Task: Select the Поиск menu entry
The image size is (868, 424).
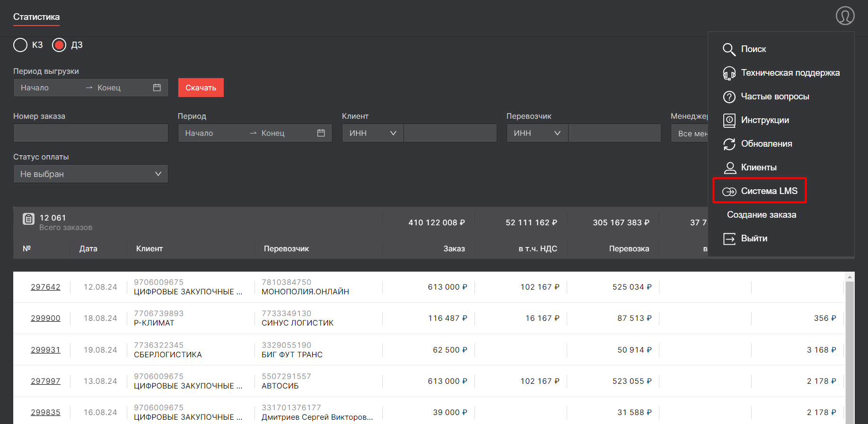Action: pyautogui.click(x=754, y=49)
